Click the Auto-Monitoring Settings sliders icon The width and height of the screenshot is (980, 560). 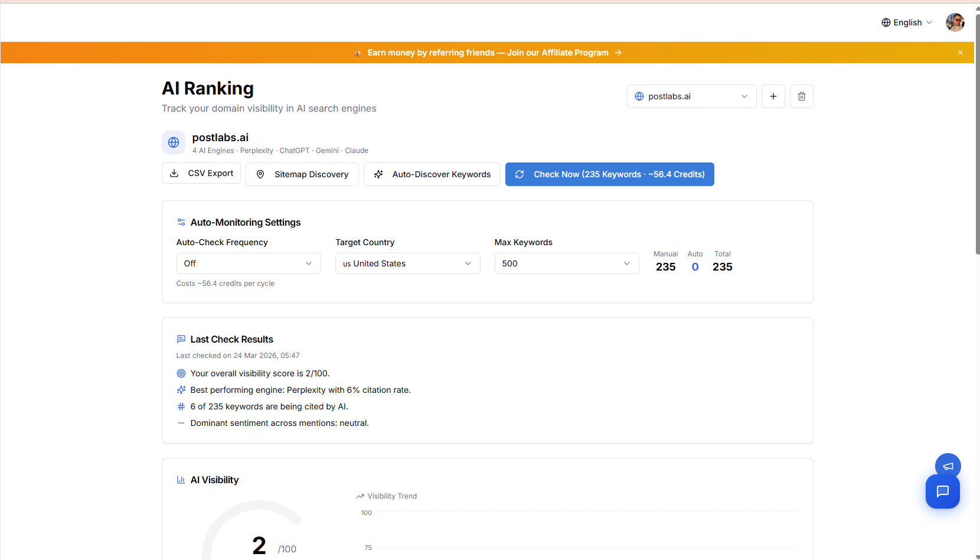pos(181,222)
